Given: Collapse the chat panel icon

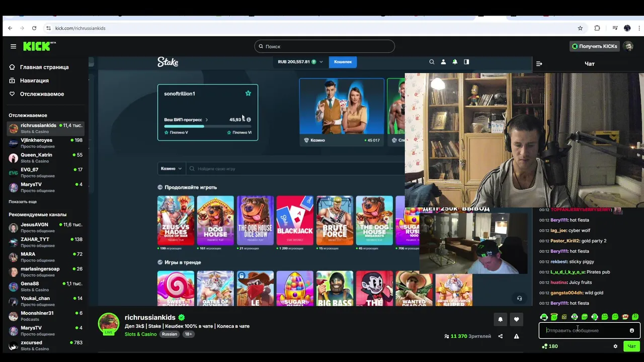Looking at the screenshot, I should [539, 64].
